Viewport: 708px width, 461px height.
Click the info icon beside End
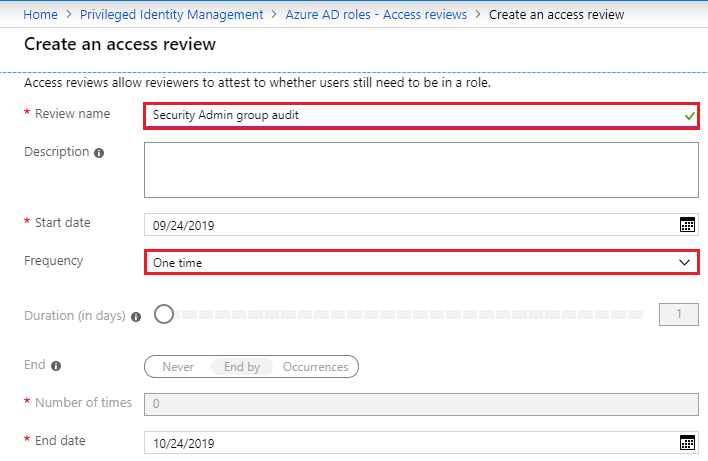(56, 366)
